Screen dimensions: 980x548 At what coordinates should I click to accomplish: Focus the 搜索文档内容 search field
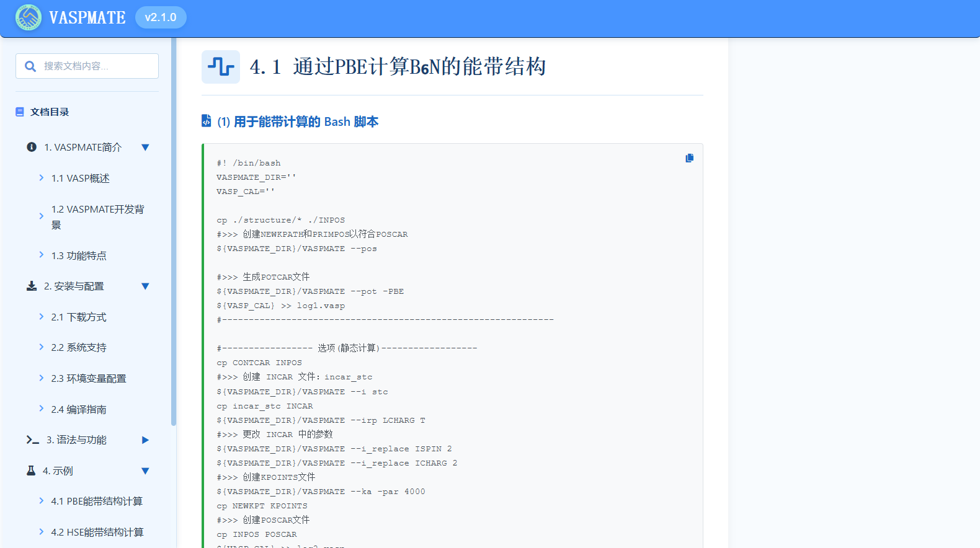96,66
